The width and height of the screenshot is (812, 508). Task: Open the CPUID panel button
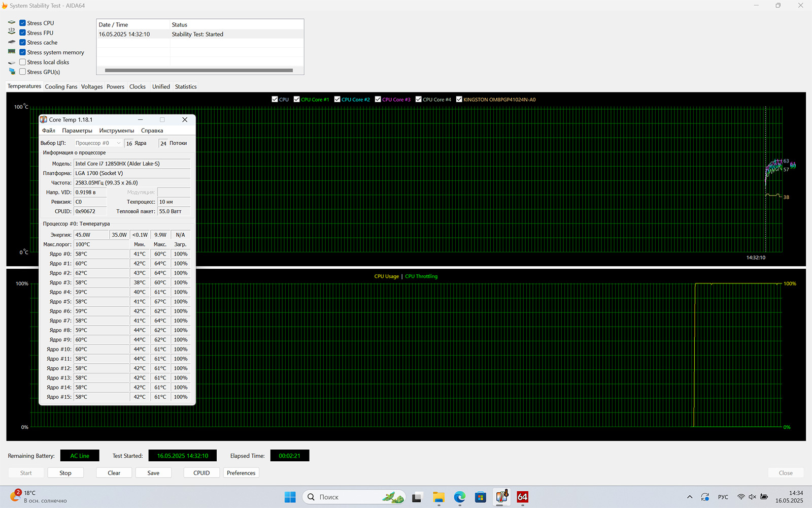[x=201, y=472]
